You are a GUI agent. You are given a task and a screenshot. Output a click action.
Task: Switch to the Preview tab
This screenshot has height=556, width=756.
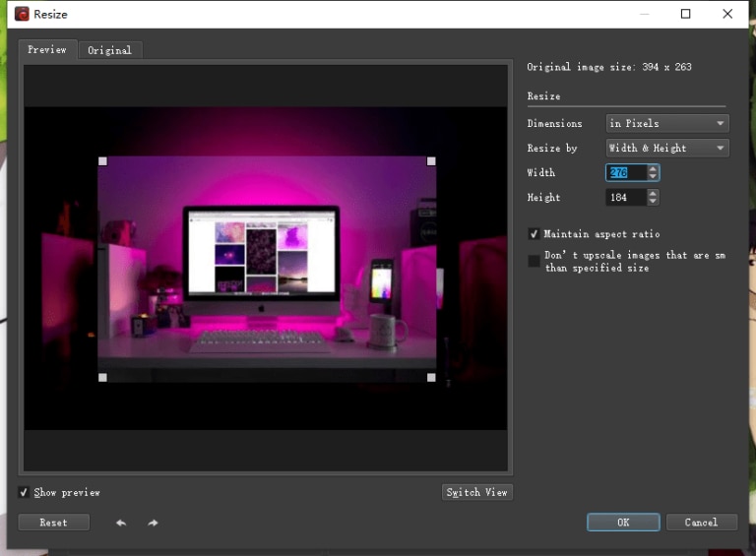(x=47, y=49)
